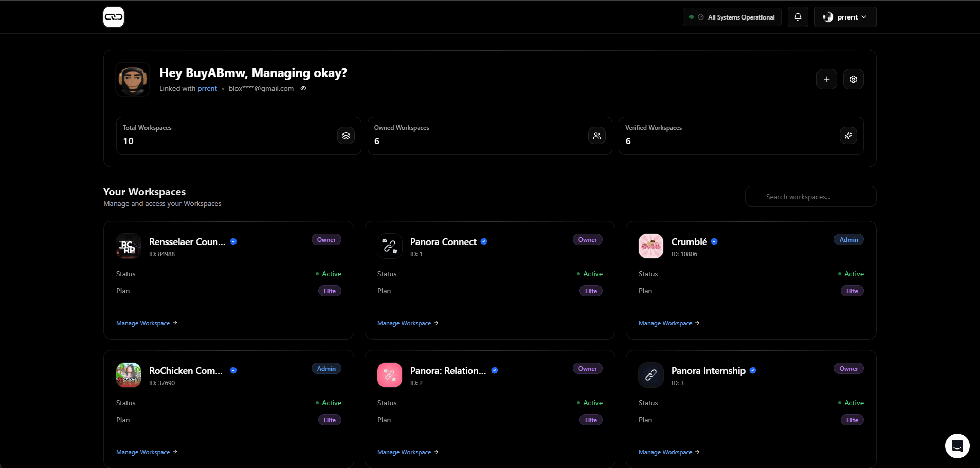Manage the RoChicken workspace
980x468 pixels.
[142, 452]
